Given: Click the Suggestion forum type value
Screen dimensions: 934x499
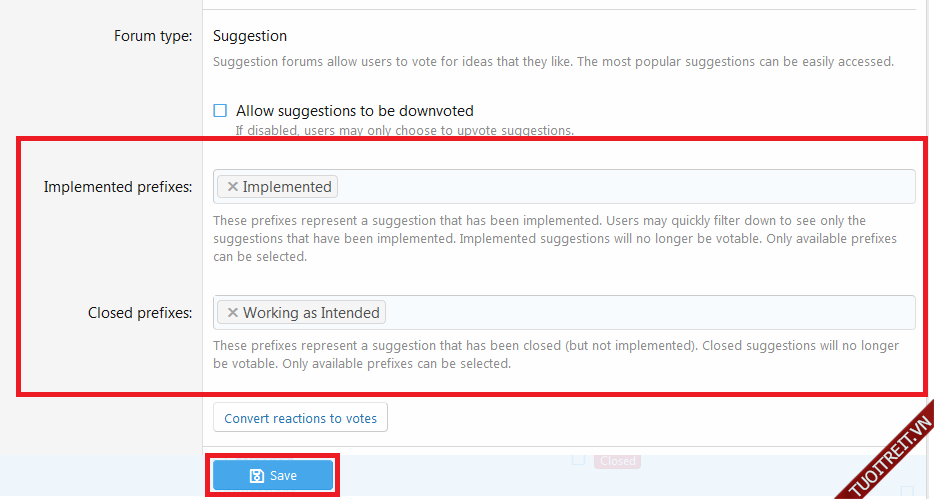Looking at the screenshot, I should point(250,36).
